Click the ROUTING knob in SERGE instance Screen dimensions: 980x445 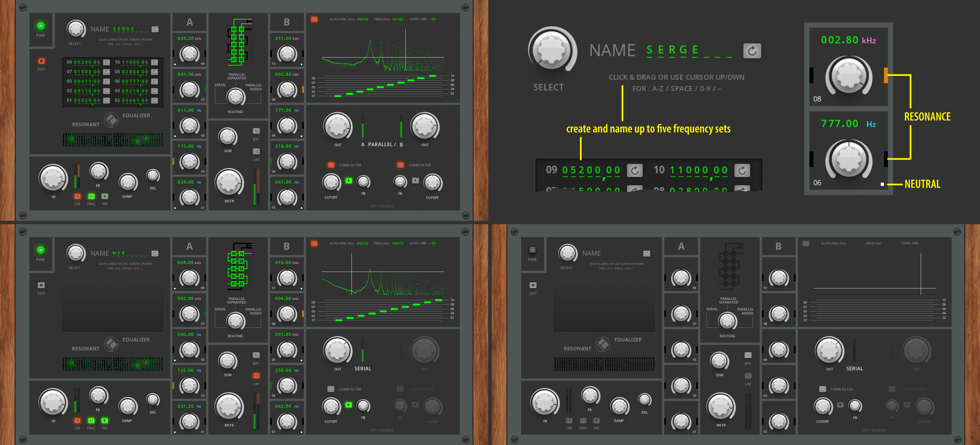(x=235, y=97)
